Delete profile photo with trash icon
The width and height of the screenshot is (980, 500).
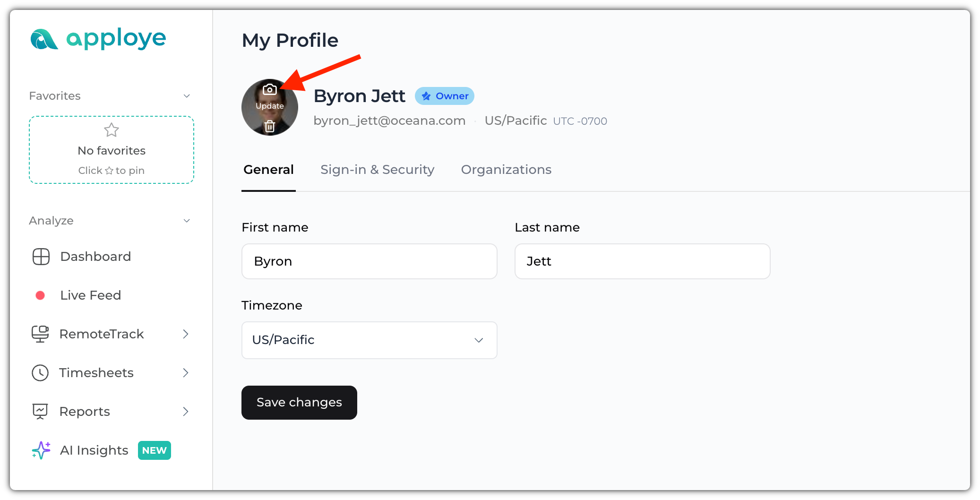pos(270,126)
